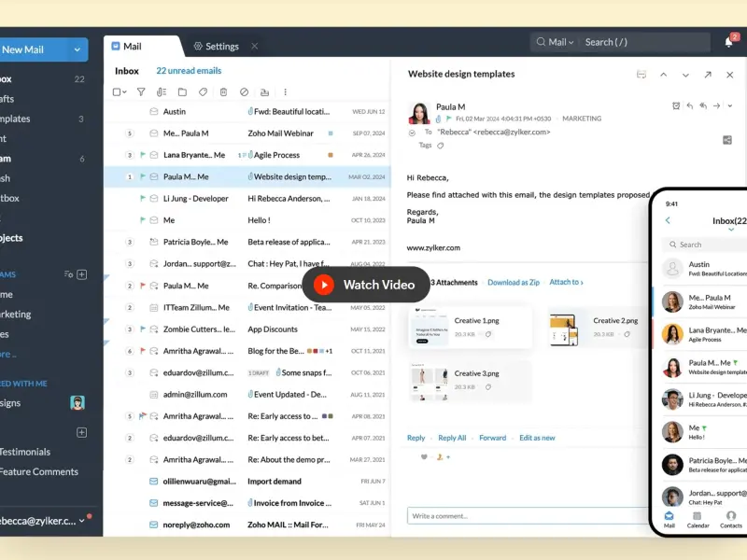Click the Watch Video button
This screenshot has height=560, width=747.
366,285
